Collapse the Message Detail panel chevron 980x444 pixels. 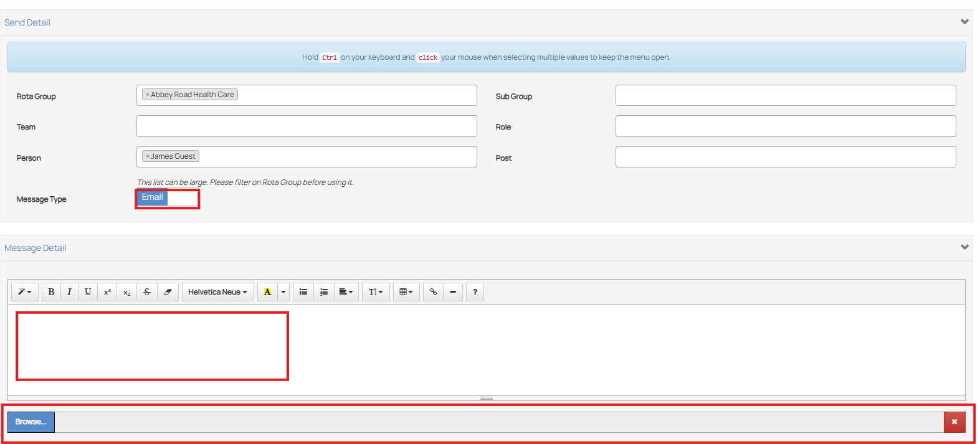tap(964, 247)
